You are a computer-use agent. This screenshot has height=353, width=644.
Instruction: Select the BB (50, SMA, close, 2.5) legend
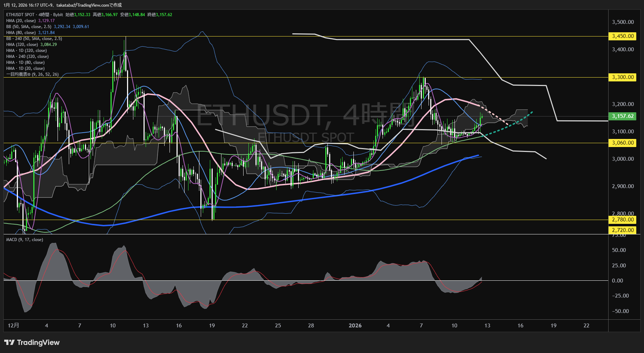click(29, 27)
